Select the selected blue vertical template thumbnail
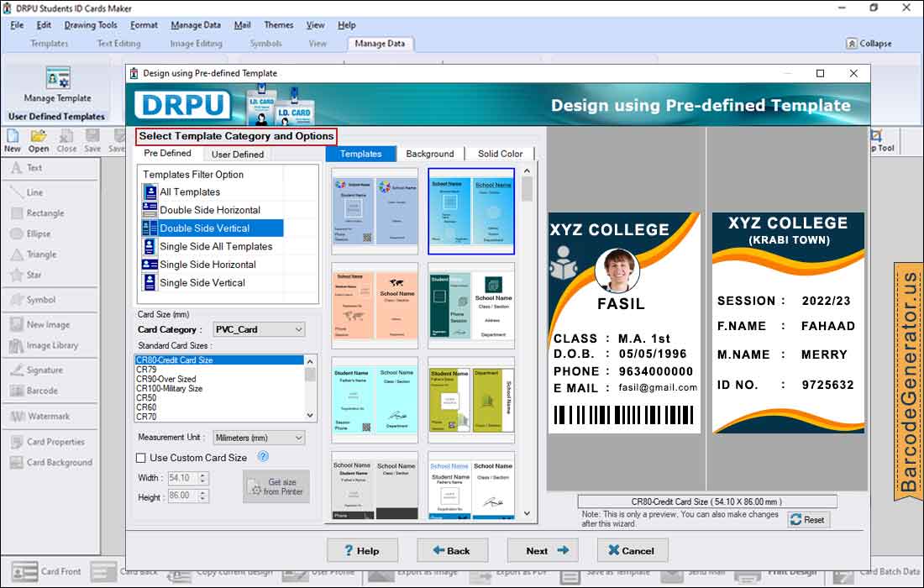 (471, 212)
